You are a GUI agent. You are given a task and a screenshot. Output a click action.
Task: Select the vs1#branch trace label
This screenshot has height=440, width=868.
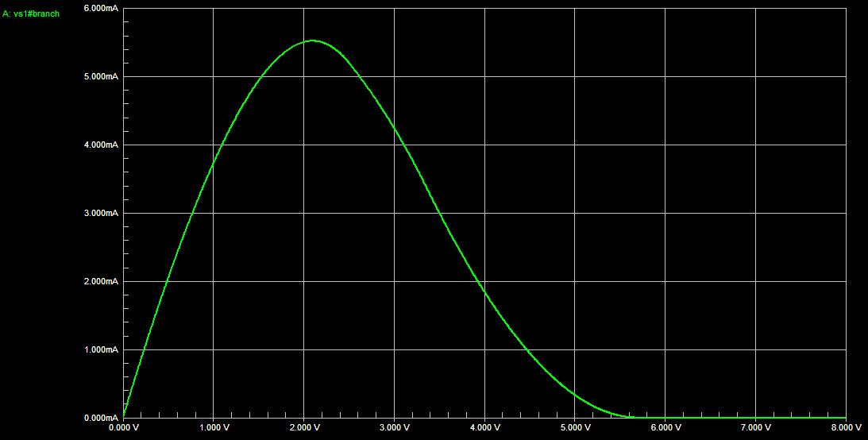point(32,14)
